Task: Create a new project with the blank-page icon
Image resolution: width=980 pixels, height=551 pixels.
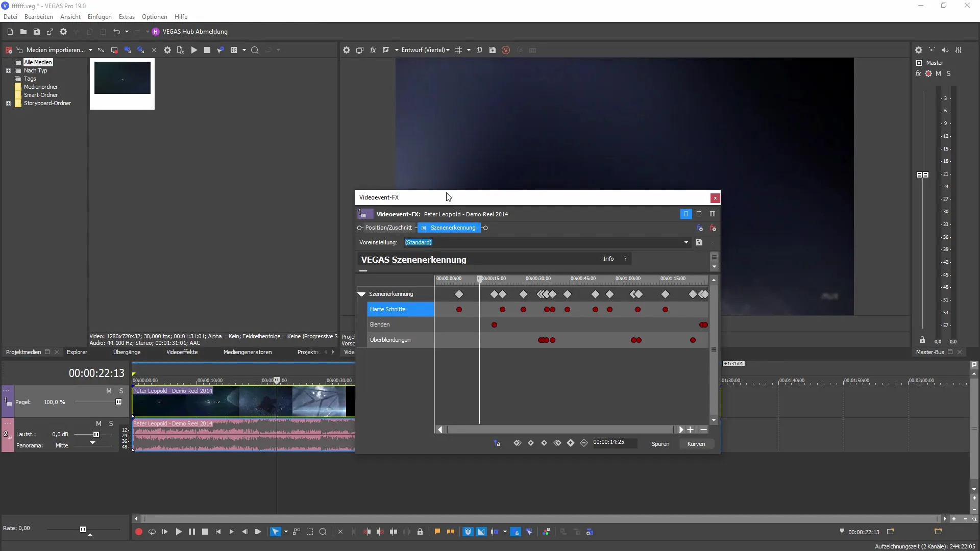Action: pyautogui.click(x=10, y=32)
